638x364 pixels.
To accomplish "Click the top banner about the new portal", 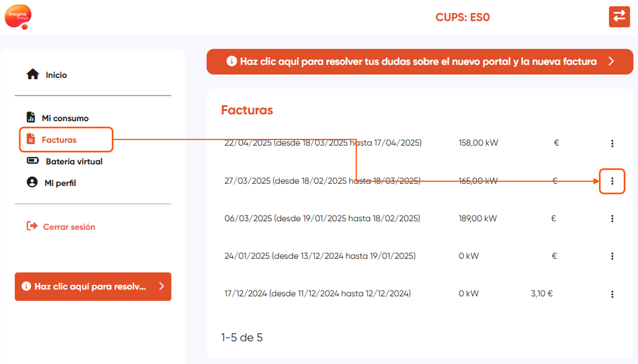I will [x=420, y=61].
